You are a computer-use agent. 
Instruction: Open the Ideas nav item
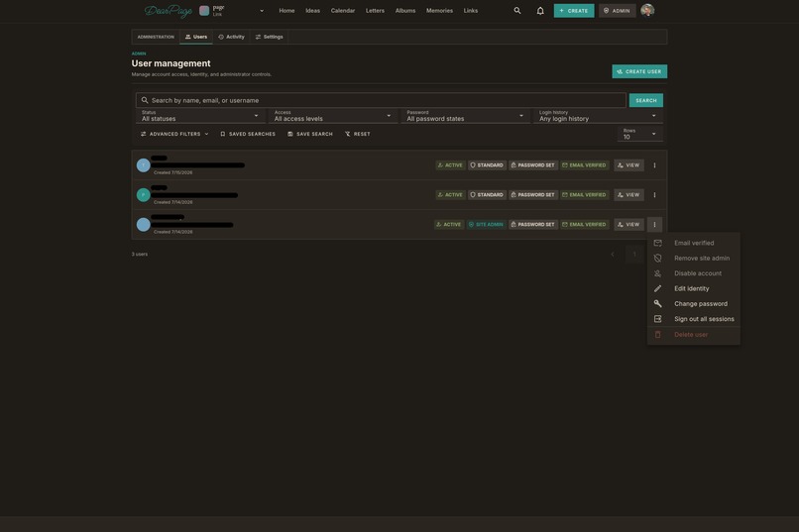click(312, 11)
